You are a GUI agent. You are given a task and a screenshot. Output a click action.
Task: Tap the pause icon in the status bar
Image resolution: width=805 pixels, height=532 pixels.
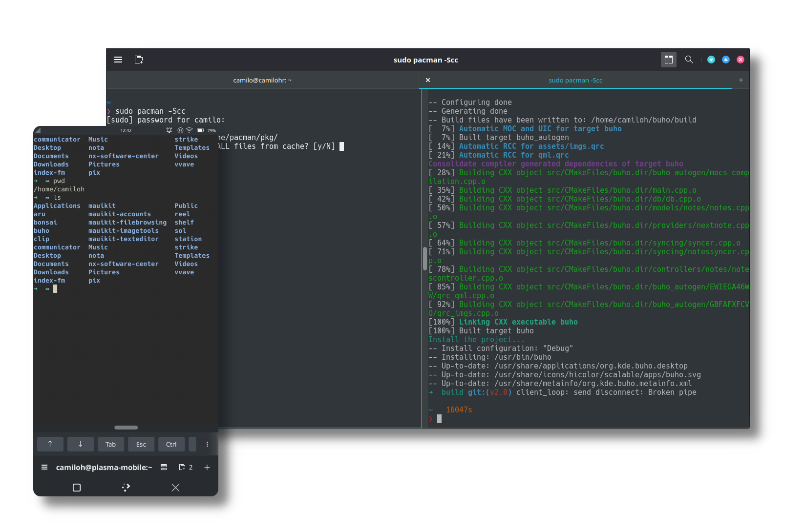click(180, 130)
